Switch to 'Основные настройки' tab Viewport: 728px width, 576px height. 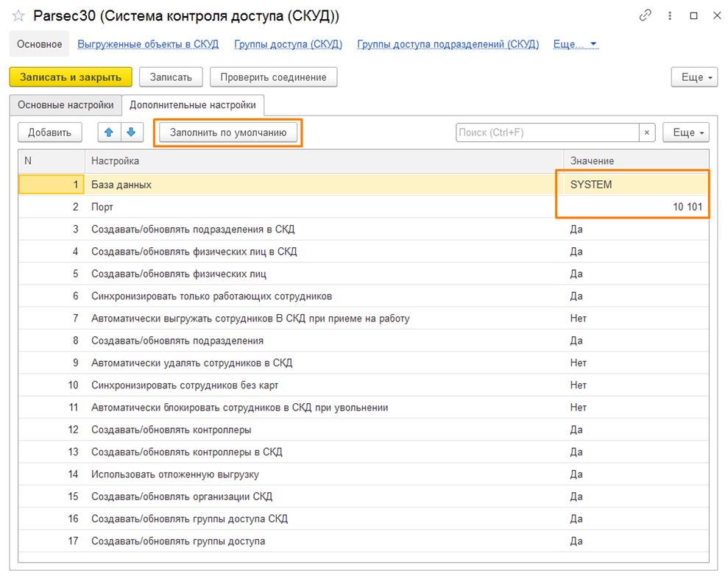(x=66, y=105)
